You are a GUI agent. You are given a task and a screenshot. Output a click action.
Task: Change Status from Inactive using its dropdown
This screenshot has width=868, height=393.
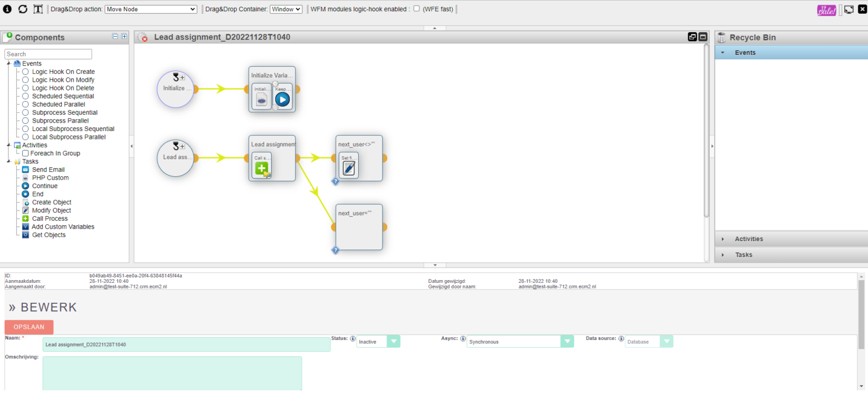click(x=394, y=341)
